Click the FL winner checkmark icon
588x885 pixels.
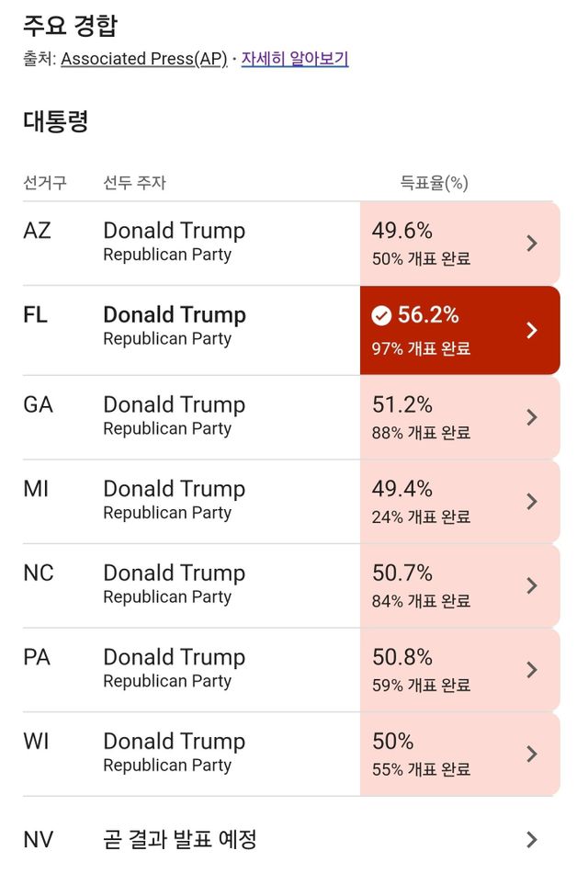pyautogui.click(x=381, y=316)
